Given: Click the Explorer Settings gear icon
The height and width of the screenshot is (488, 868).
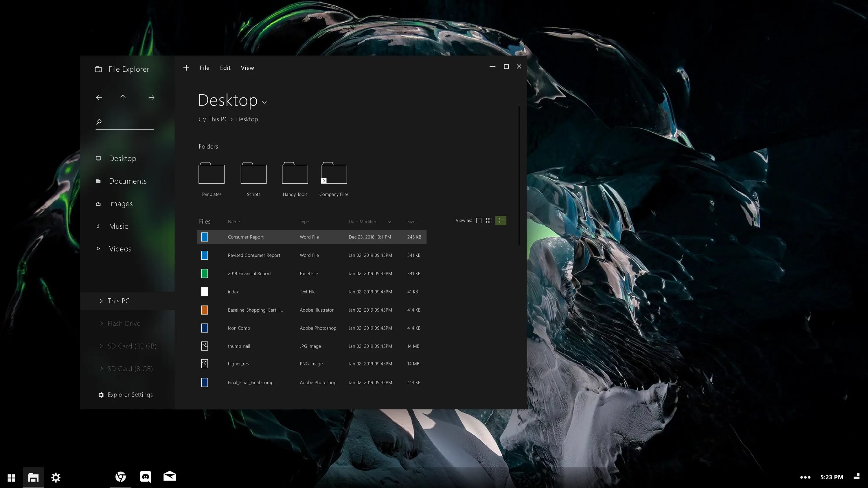Looking at the screenshot, I should tap(101, 395).
